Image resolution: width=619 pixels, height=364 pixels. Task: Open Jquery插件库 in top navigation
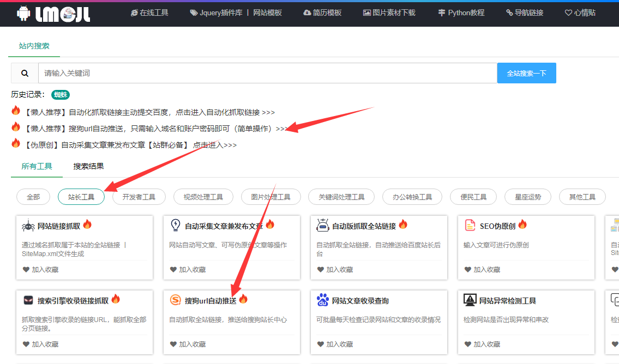point(217,13)
